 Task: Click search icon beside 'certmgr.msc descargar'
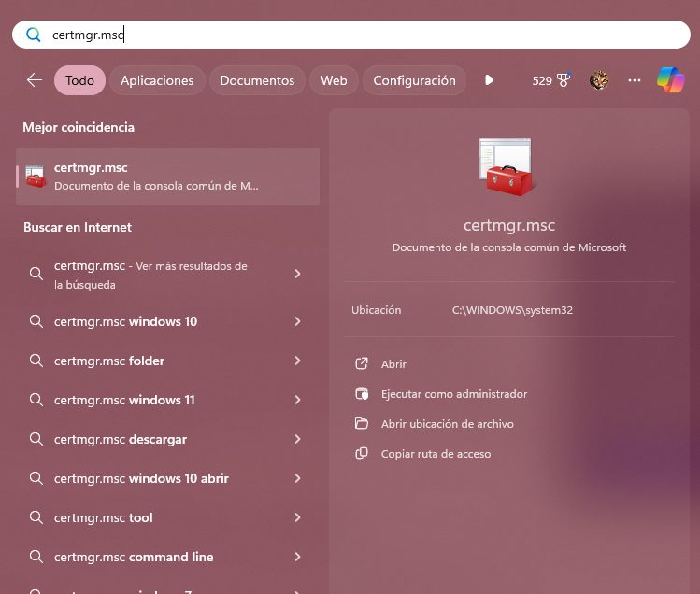36,439
